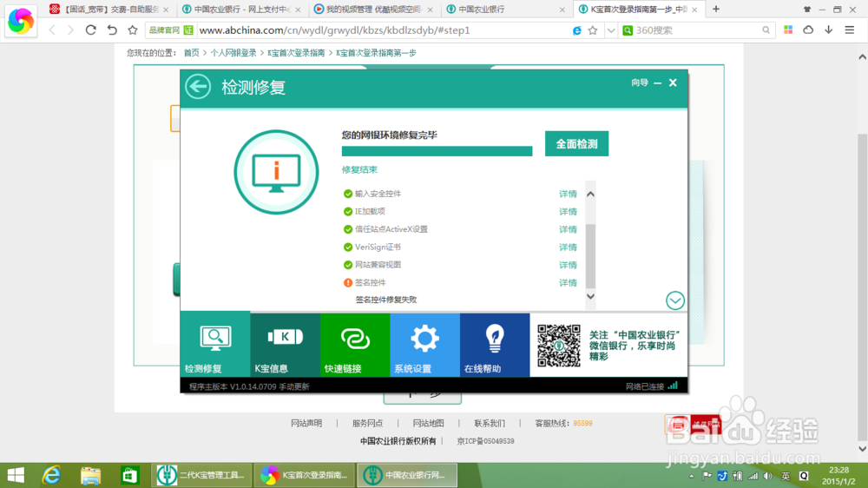Click the IE compatibility mode icon
The width and height of the screenshot is (868, 488).
[x=577, y=30]
